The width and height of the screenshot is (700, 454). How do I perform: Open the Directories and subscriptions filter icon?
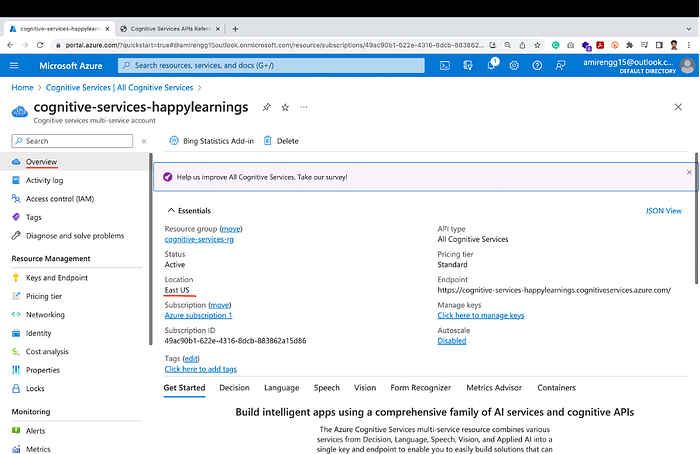(x=467, y=66)
